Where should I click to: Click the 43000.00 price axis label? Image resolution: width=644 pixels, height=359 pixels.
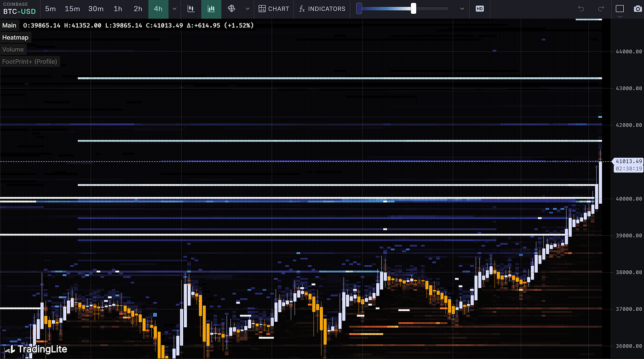(629, 88)
